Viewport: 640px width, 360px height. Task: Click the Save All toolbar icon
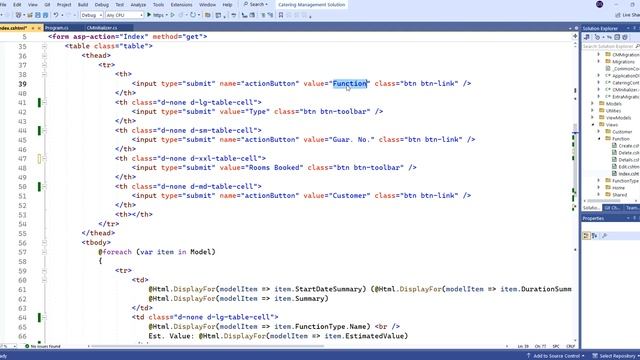pos(45,15)
